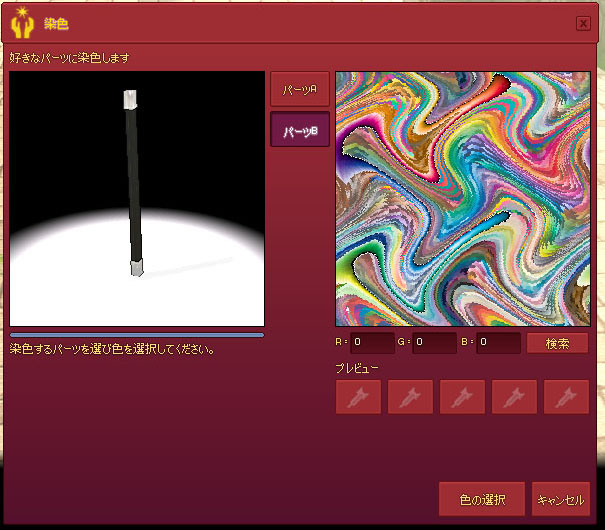Click the fifth preview dye slot

click(566, 397)
